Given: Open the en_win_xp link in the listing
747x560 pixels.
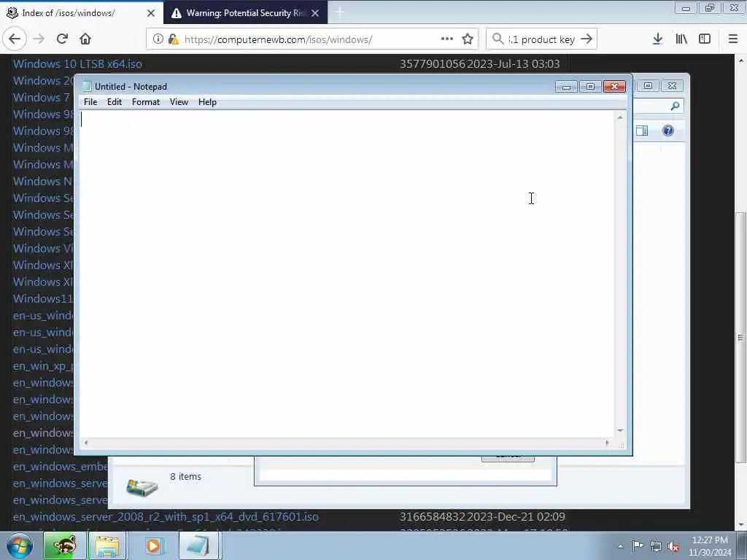Looking at the screenshot, I should point(43,366).
